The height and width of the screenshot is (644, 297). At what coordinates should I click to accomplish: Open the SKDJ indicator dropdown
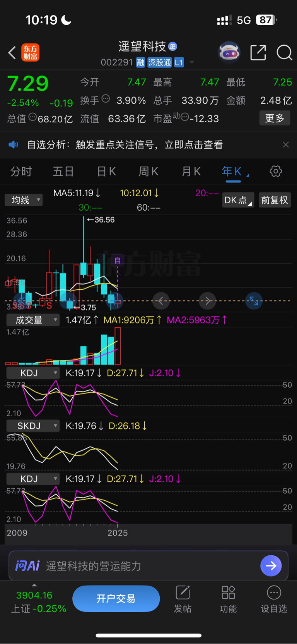[x=33, y=426]
